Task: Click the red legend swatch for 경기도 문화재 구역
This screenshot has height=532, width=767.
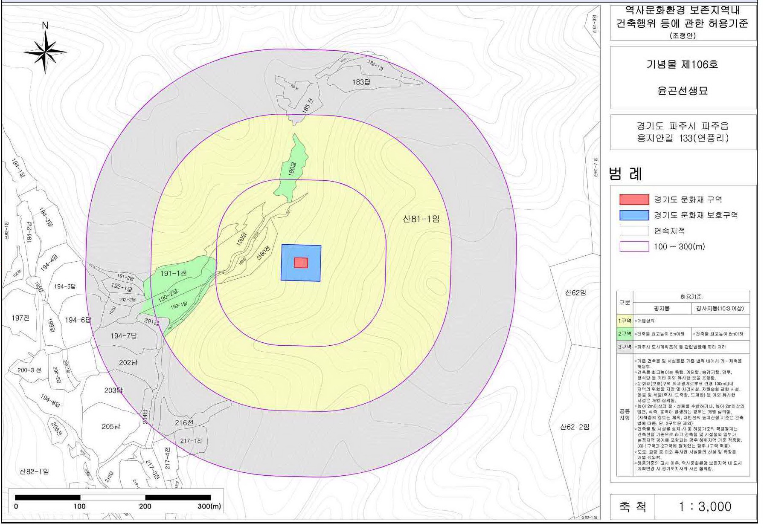Action: click(x=634, y=199)
